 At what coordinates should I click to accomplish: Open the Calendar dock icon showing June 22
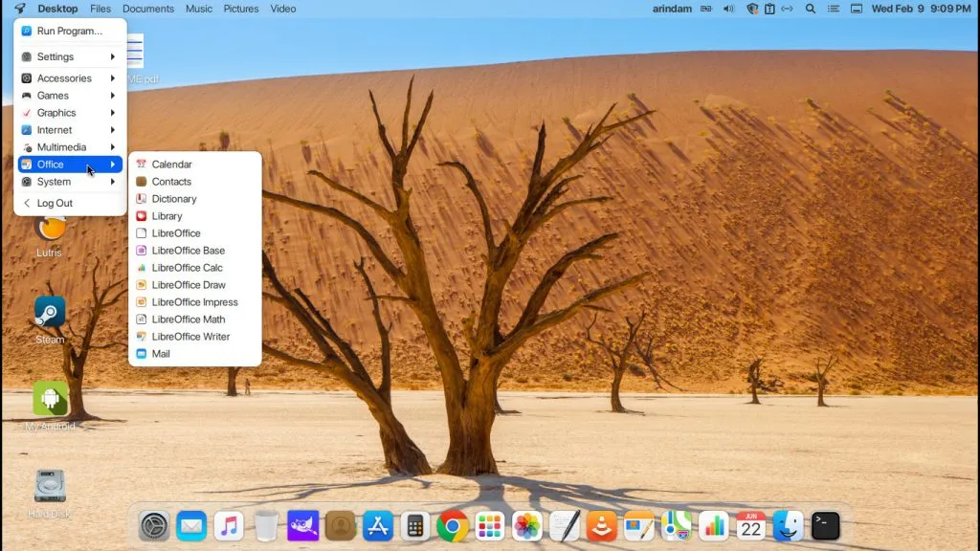click(750, 525)
